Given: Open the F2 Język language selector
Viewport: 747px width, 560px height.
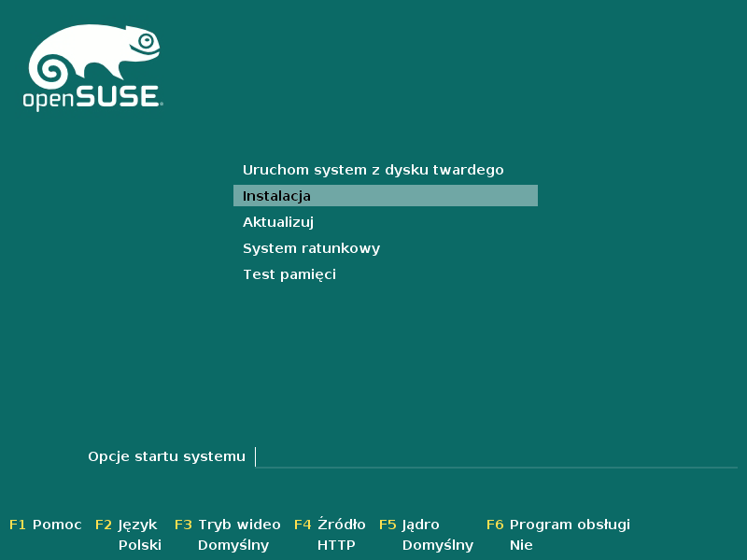Looking at the screenshot, I should coord(137,525).
